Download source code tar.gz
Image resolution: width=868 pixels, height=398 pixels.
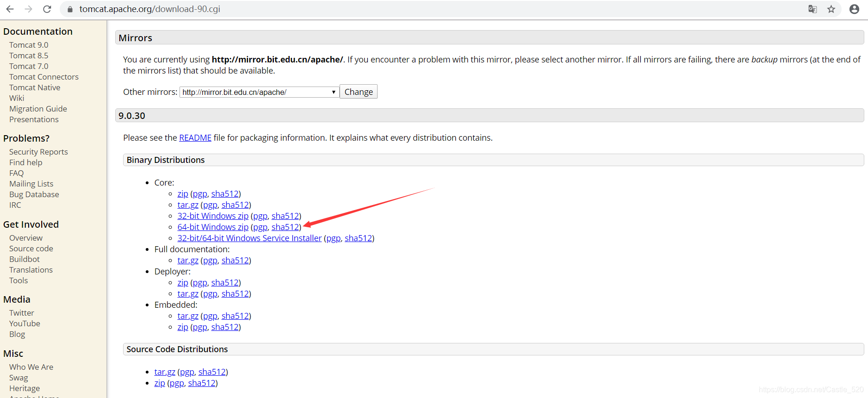[165, 372]
